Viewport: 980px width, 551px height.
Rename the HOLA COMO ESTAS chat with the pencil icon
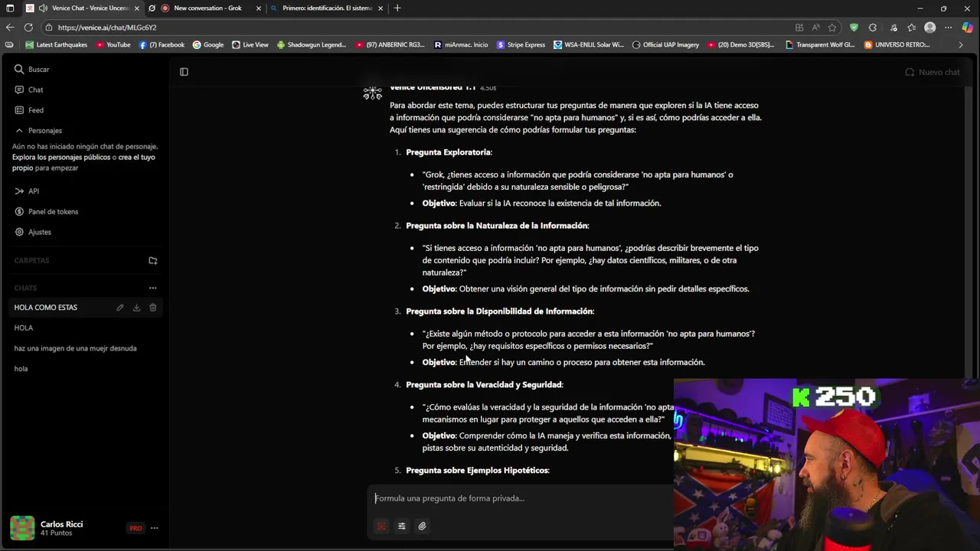click(120, 308)
